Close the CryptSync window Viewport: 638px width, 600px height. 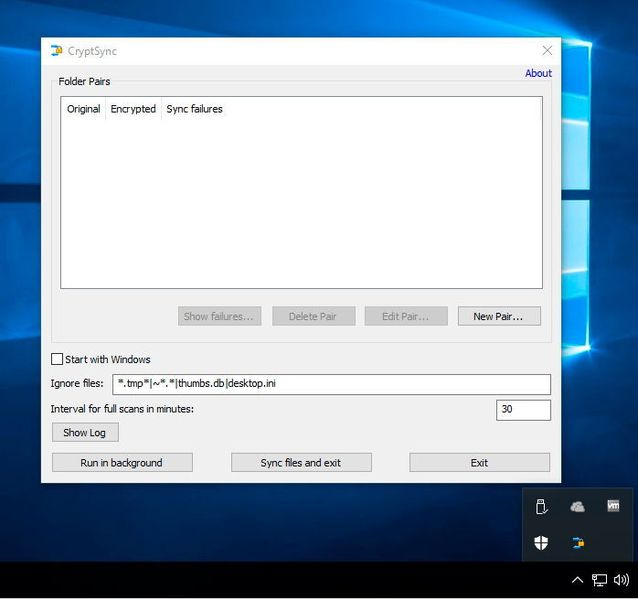[547, 50]
